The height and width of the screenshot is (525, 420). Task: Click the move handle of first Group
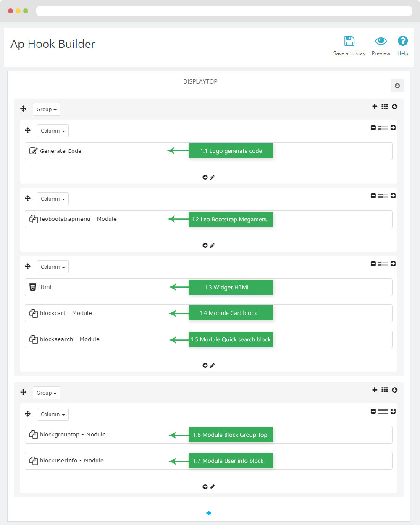(24, 109)
